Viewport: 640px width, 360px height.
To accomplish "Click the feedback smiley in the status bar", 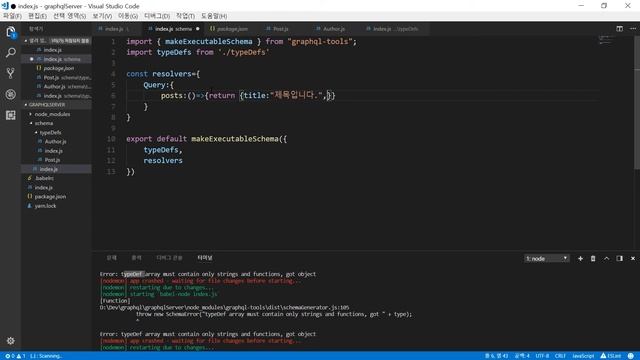I will [x=631, y=356].
